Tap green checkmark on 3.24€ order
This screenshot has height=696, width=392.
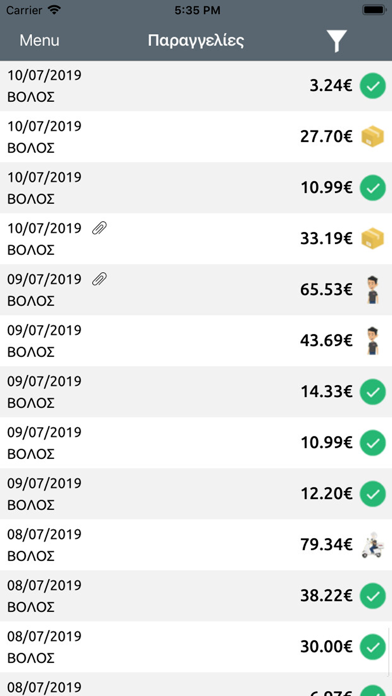click(x=372, y=86)
